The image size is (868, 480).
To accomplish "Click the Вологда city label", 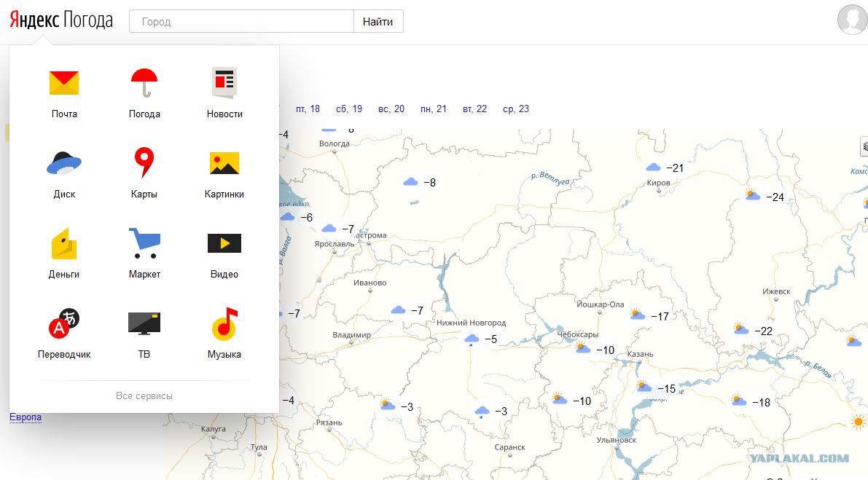I will point(335,143).
